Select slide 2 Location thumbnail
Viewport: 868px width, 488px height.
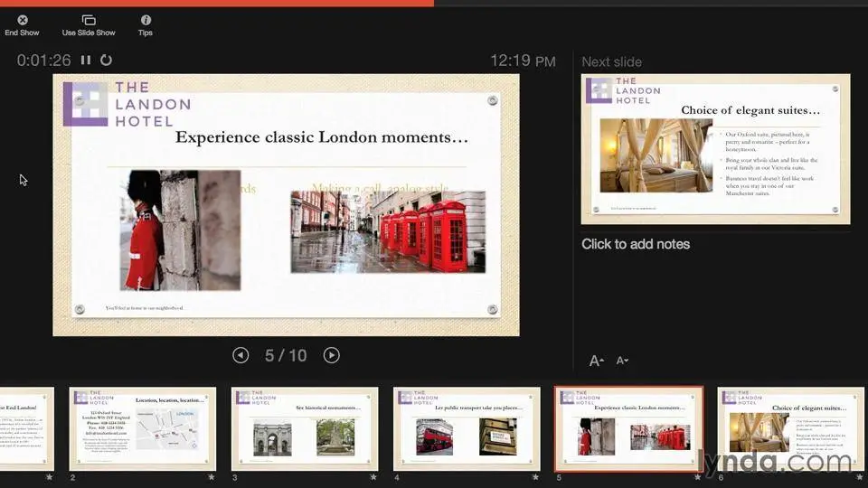coord(143,428)
